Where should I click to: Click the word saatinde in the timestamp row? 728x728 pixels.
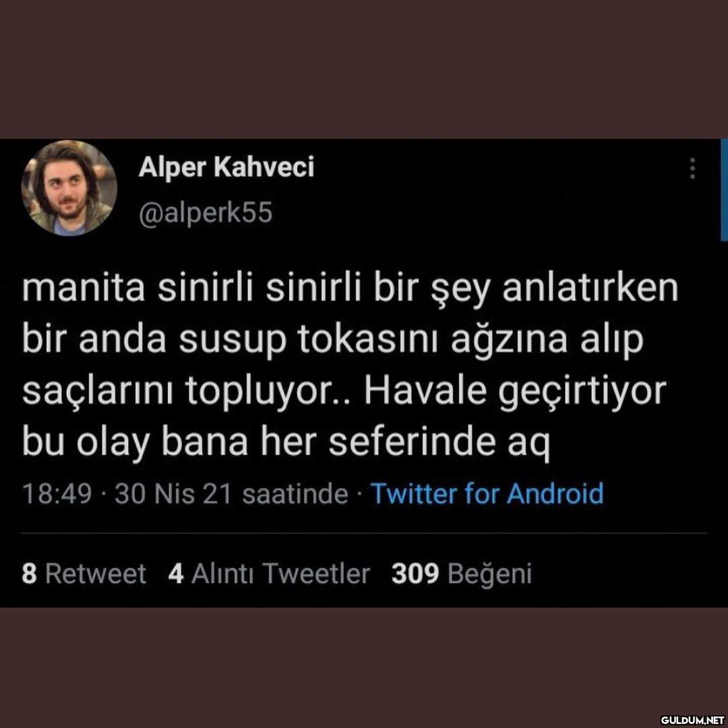coord(295,493)
